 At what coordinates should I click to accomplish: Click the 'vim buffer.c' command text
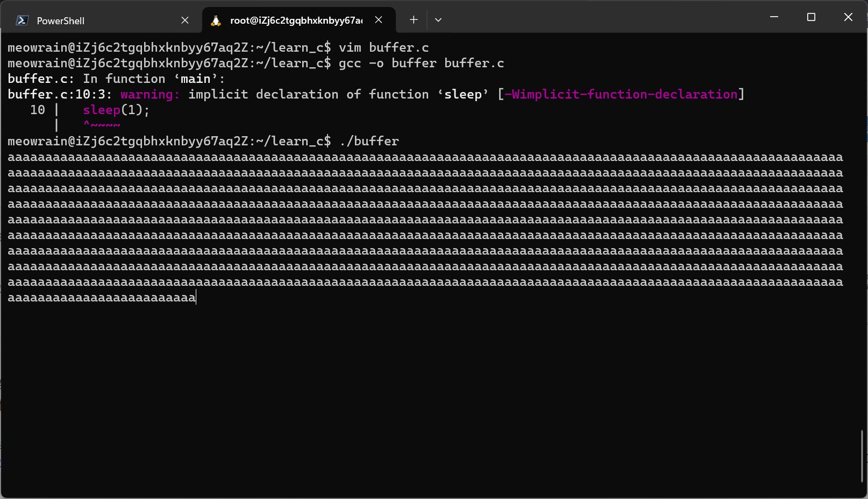(x=383, y=47)
